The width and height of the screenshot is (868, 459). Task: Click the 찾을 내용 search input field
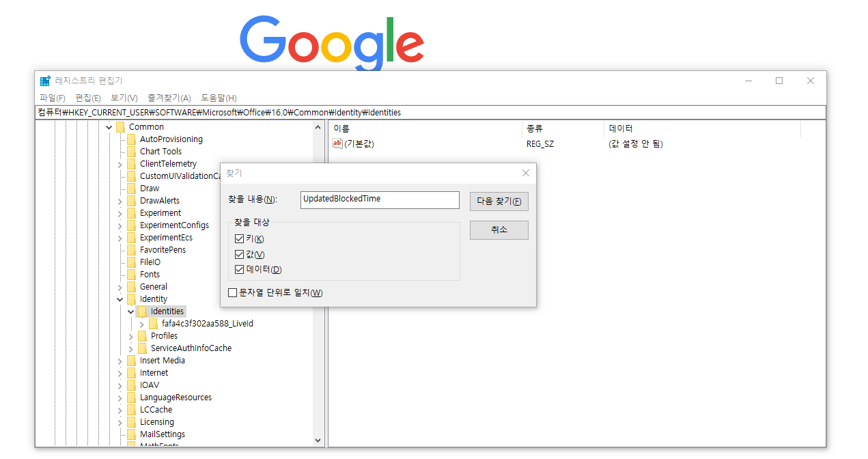tap(380, 199)
